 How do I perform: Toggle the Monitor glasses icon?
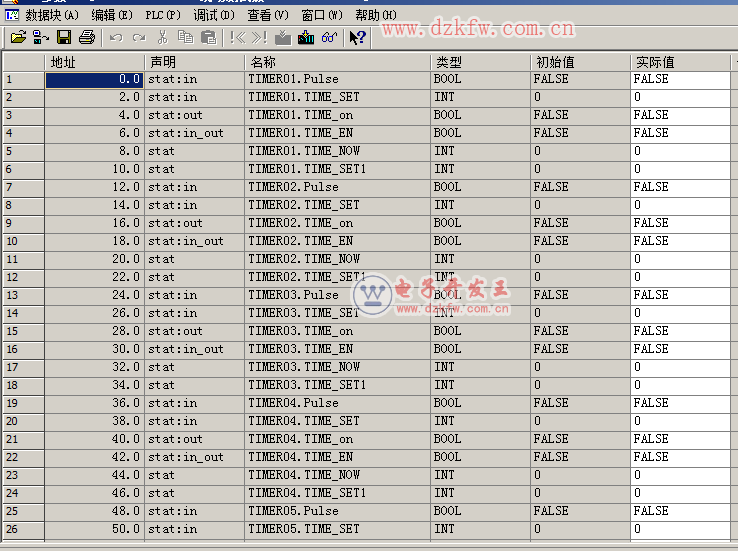point(329,38)
